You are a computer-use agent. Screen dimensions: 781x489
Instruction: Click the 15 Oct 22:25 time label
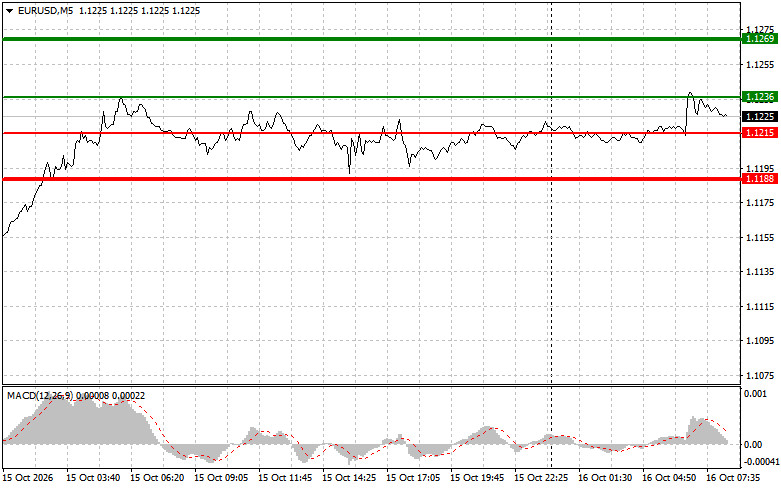(x=541, y=478)
